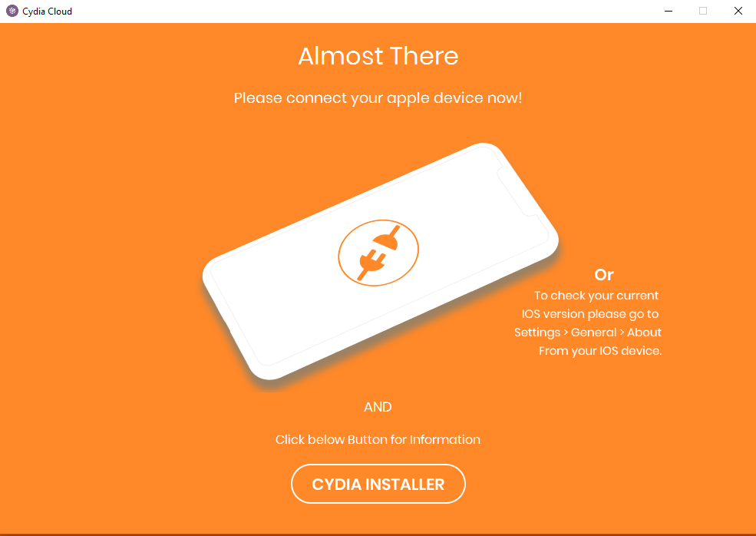The image size is (756, 536).
Task: Open the CYDIA INSTALLER button
Action: 378,484
